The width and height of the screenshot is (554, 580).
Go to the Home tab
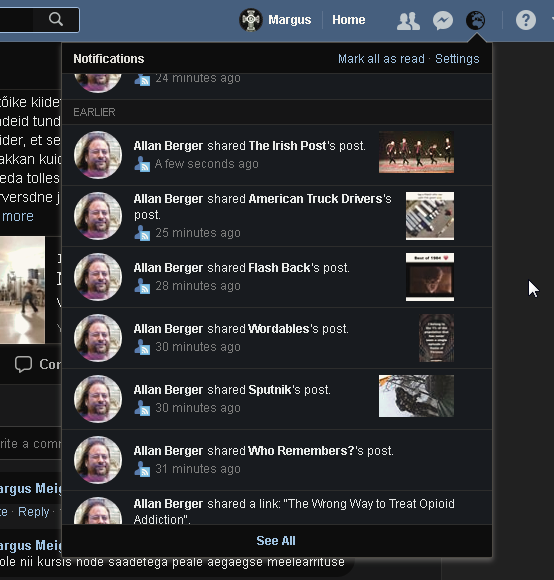point(348,20)
